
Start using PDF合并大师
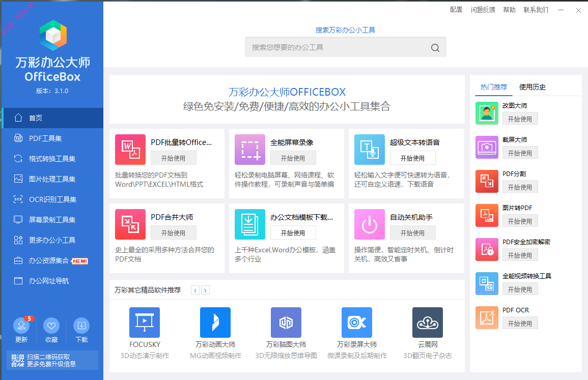pyautogui.click(x=173, y=232)
